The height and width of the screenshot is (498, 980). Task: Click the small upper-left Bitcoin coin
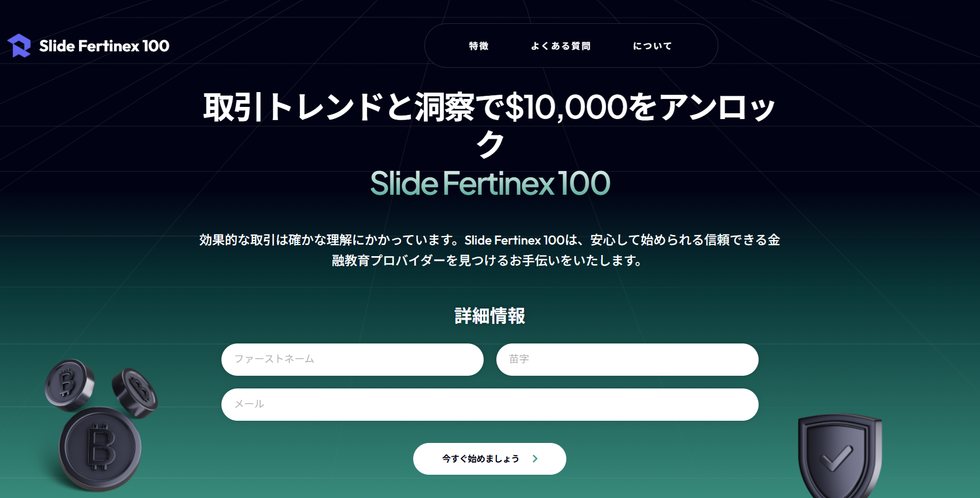pos(69,383)
